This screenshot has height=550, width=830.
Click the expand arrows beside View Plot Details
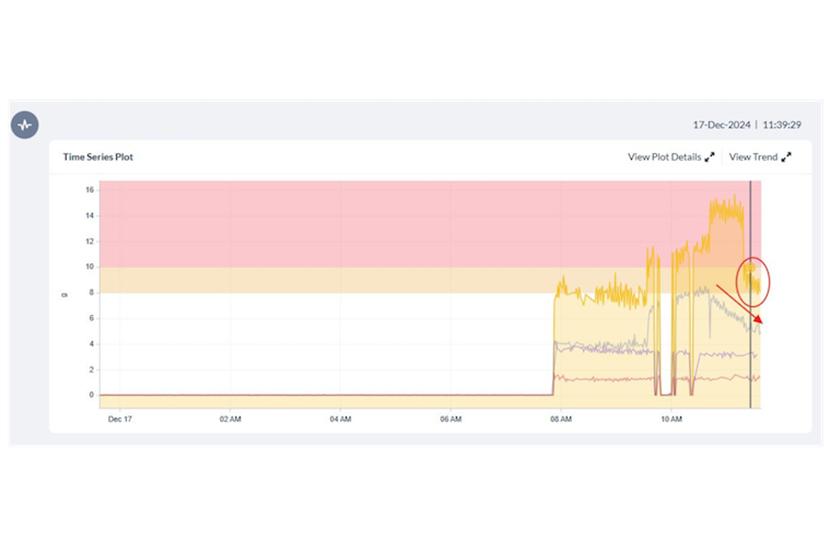point(709,157)
